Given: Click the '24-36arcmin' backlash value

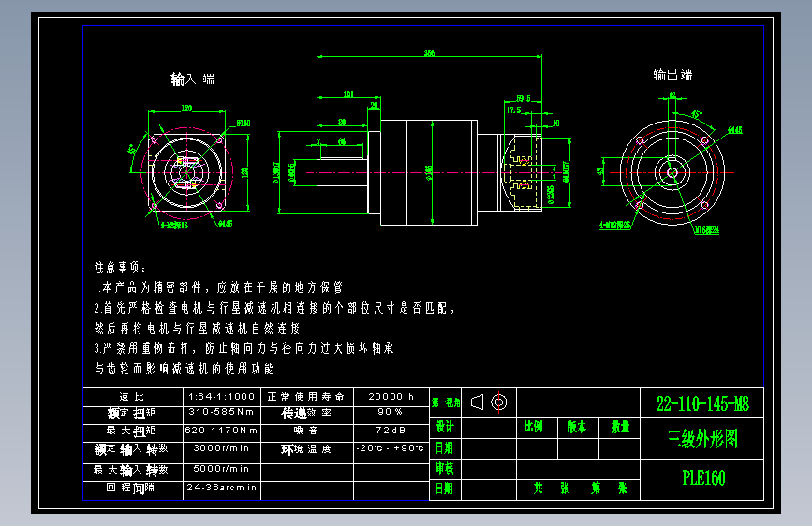Looking at the screenshot, I should (x=222, y=488).
